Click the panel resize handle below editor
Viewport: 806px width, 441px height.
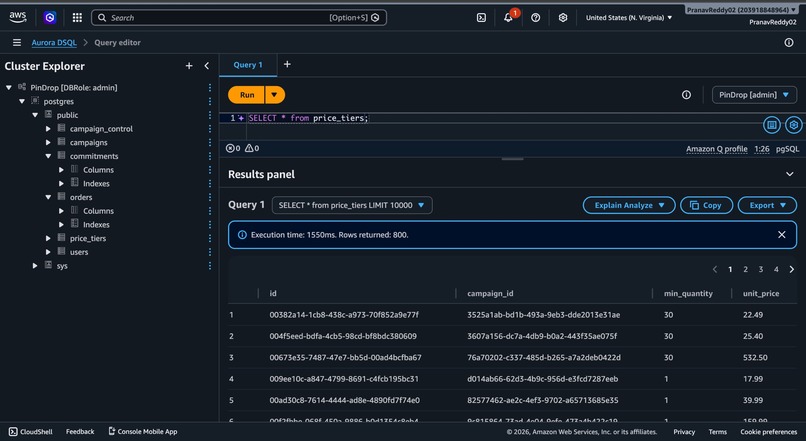[x=512, y=159]
